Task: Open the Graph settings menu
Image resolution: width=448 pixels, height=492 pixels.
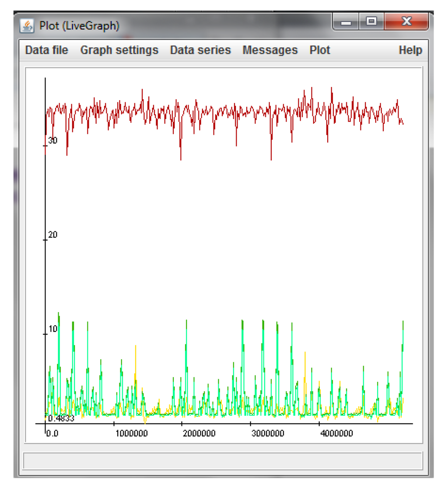Action: click(x=119, y=50)
